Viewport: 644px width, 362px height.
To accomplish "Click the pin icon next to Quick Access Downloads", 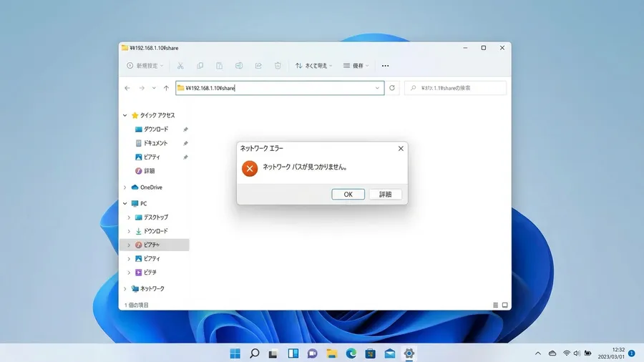I will tap(185, 129).
